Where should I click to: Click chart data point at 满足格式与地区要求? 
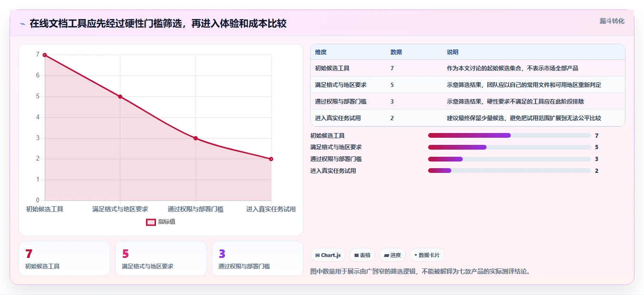pyautogui.click(x=120, y=96)
